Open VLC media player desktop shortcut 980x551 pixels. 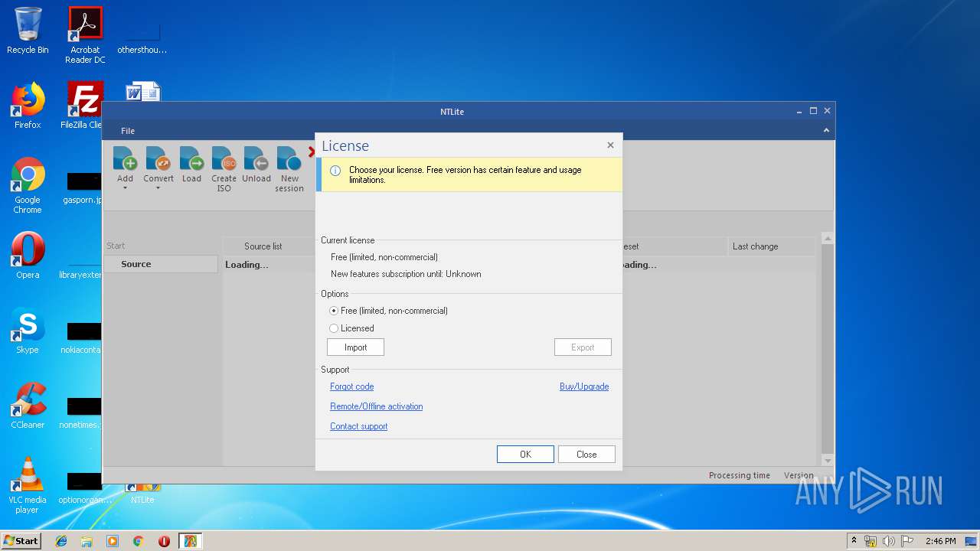(28, 485)
